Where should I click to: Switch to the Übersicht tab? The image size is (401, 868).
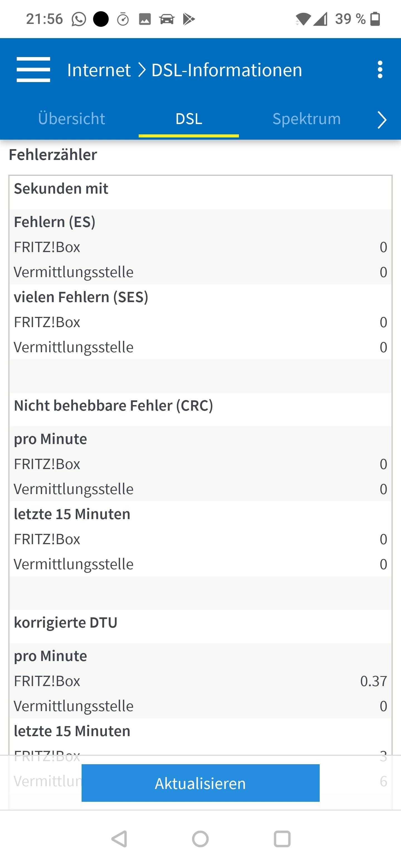(x=72, y=119)
